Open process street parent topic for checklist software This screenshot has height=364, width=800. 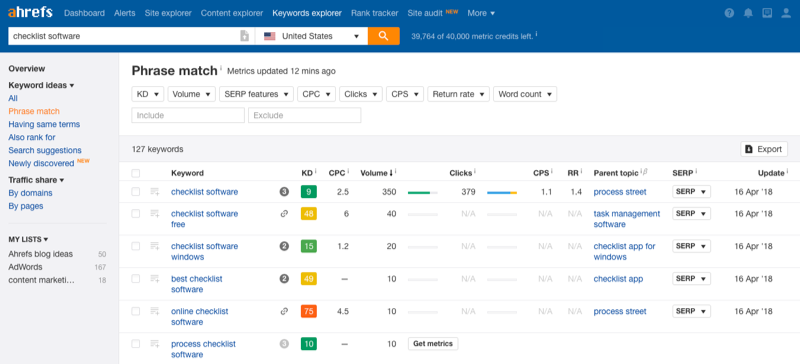click(620, 192)
